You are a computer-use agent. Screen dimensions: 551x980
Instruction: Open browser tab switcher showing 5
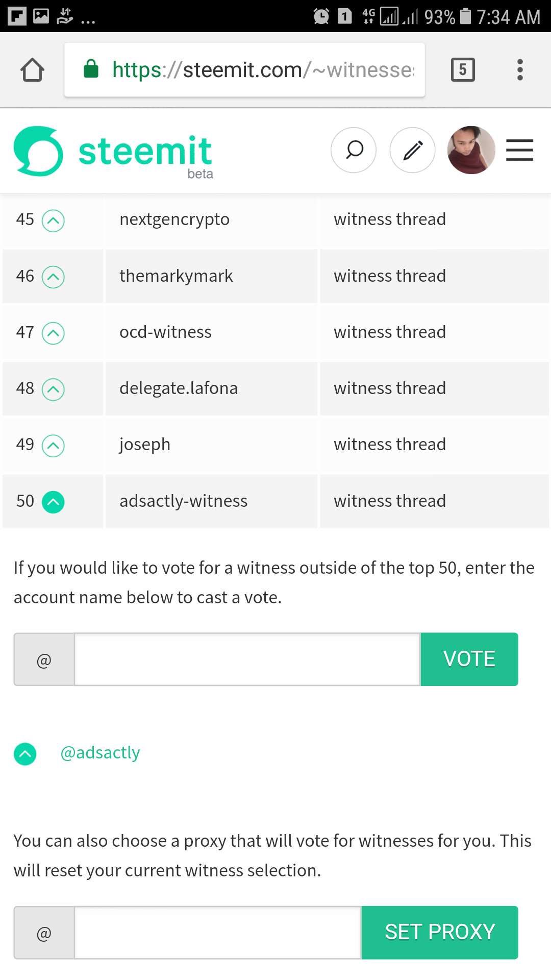coord(463,70)
